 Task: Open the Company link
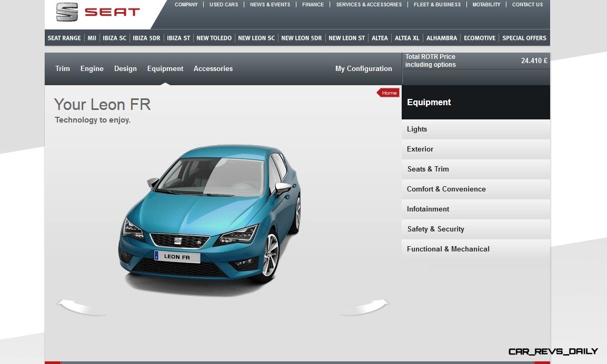[186, 5]
